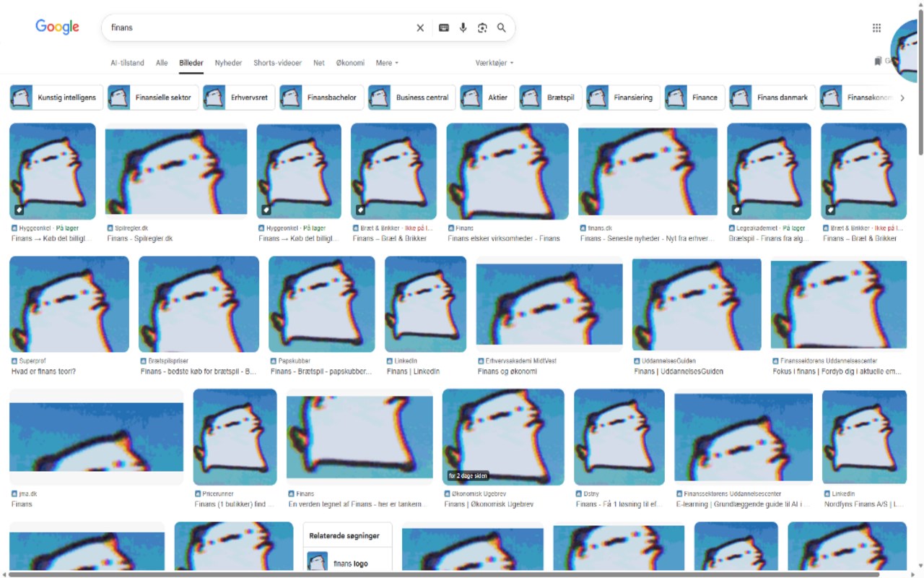Click 'Finans | UddannelsesGuiden' result title
The image size is (924, 578).
click(x=679, y=371)
